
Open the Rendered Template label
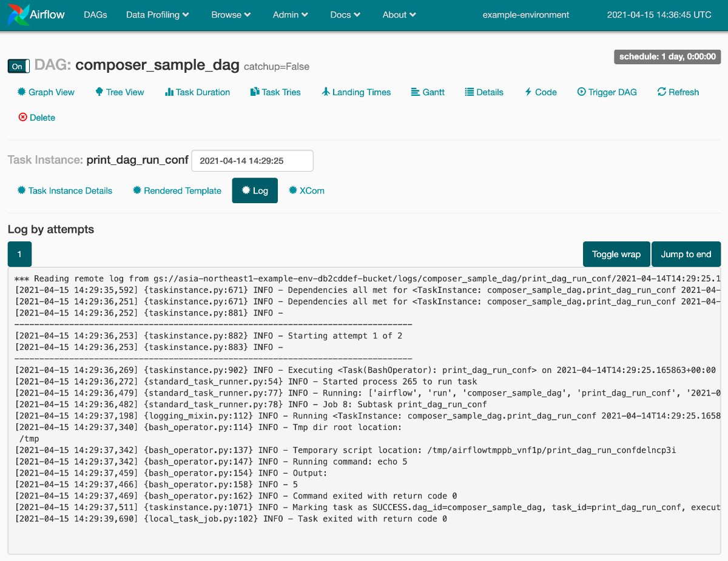(183, 190)
